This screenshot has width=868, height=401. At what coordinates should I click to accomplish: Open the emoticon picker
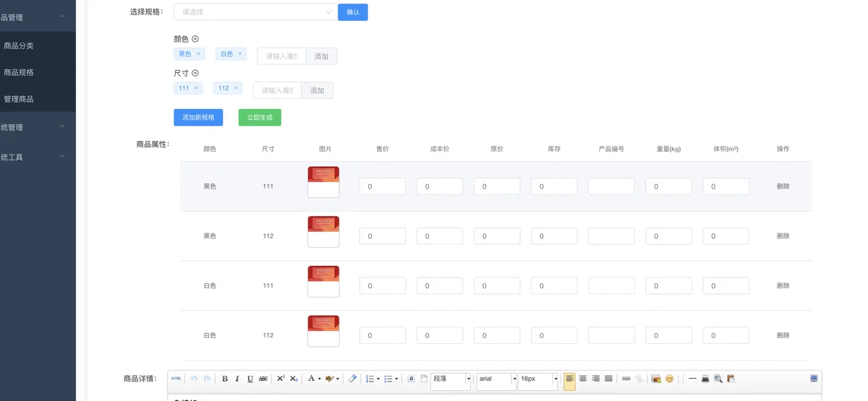[670, 379]
